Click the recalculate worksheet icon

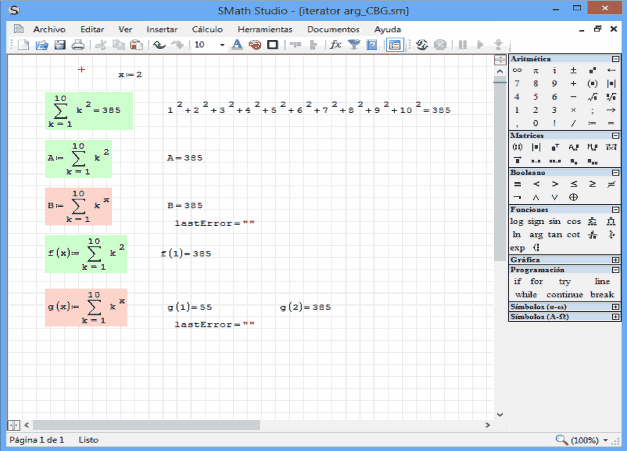click(423, 45)
